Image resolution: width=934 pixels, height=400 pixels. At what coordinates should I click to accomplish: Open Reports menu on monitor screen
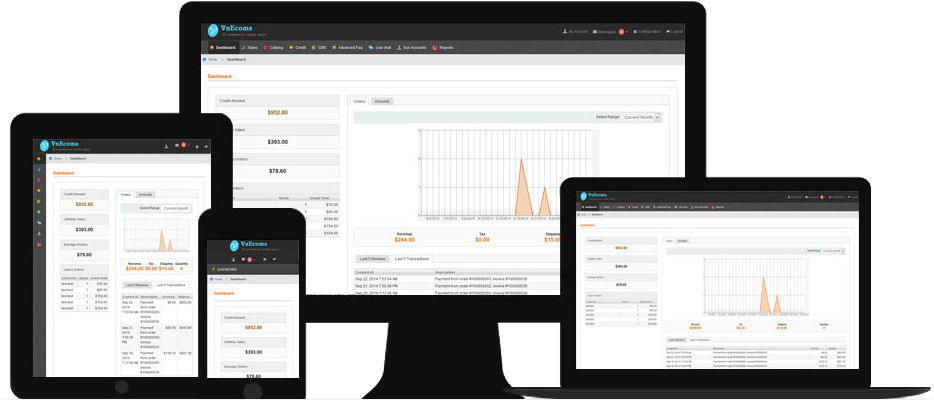(443, 48)
